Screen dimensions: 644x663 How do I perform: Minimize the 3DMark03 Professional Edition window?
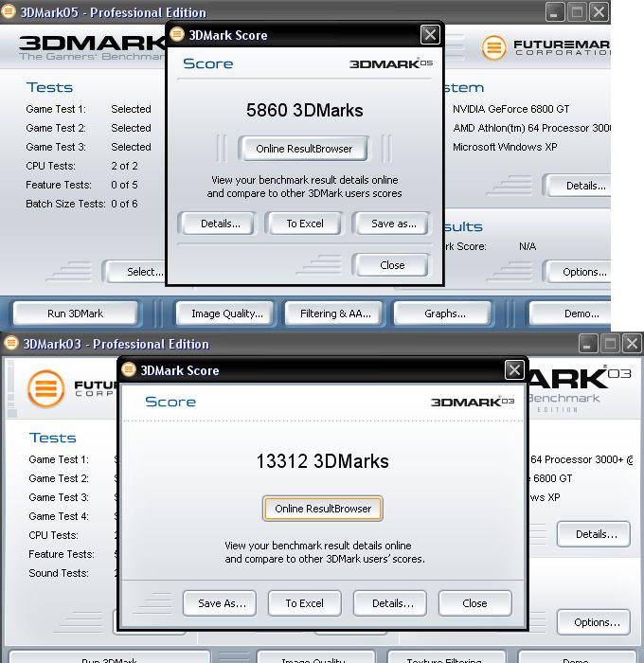pyautogui.click(x=588, y=343)
